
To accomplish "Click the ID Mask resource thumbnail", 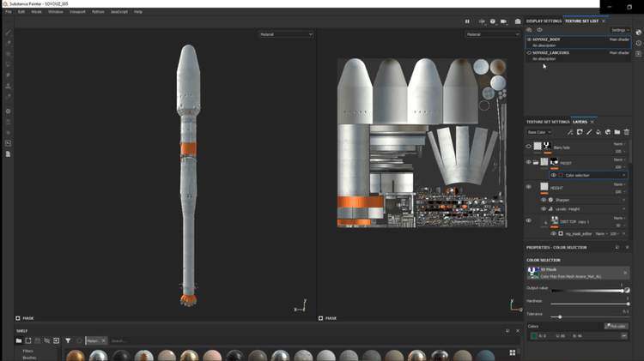I will 533,273.
